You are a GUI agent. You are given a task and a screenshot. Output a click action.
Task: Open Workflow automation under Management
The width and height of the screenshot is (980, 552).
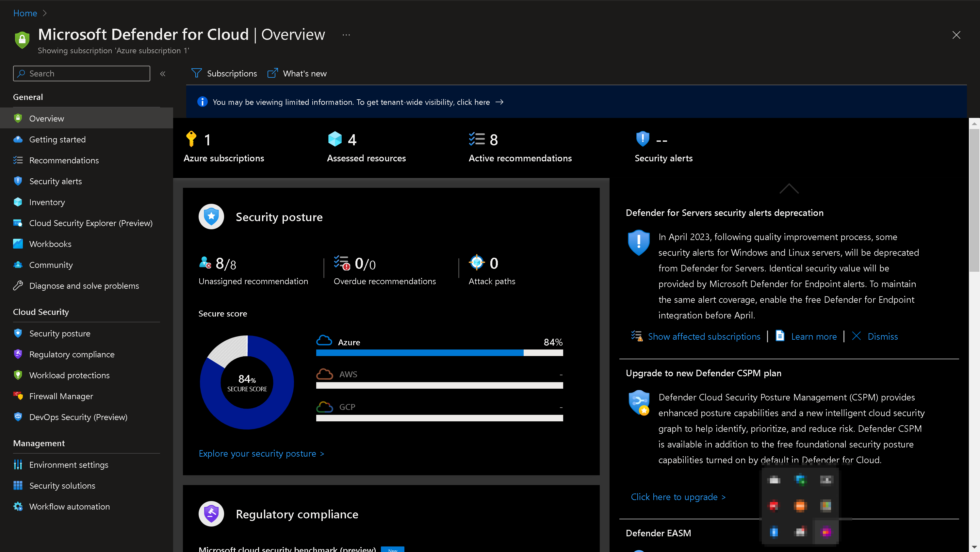pyautogui.click(x=69, y=506)
